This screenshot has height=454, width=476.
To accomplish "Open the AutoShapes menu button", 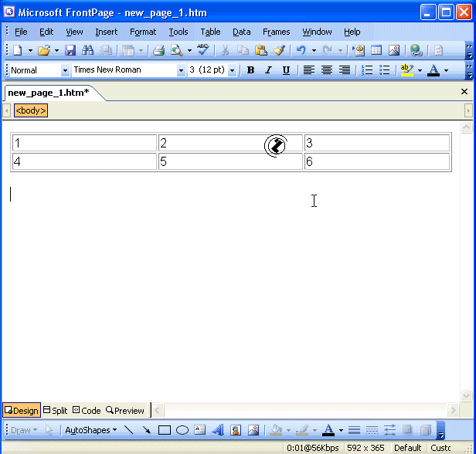I will (x=90, y=430).
